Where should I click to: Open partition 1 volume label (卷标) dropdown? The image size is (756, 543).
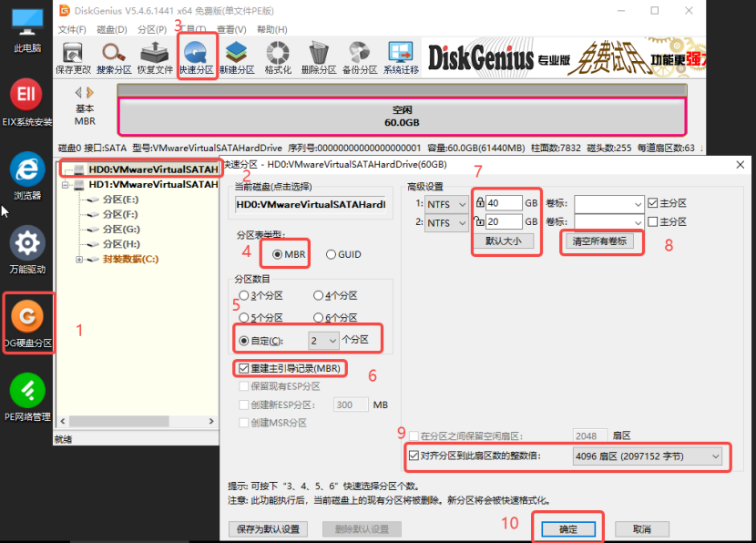click(609, 204)
